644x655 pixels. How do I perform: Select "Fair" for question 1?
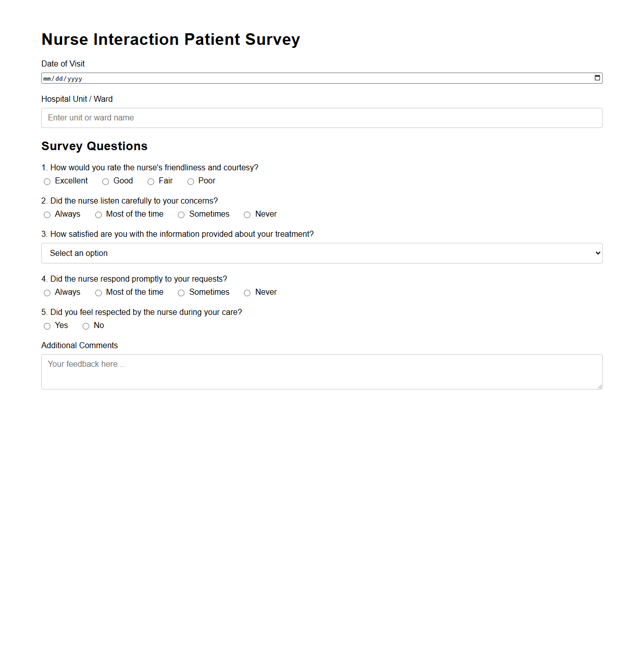[x=151, y=181]
